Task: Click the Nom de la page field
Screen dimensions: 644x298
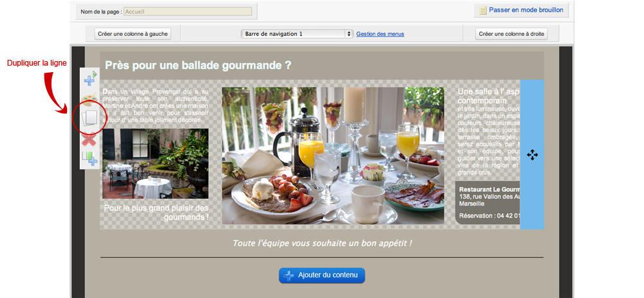Action: tap(187, 12)
